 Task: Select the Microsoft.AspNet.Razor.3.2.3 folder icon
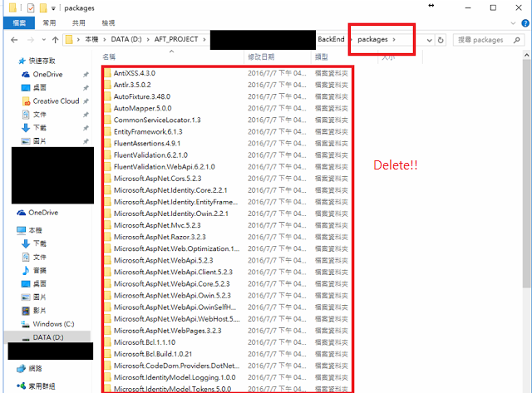[x=107, y=237]
